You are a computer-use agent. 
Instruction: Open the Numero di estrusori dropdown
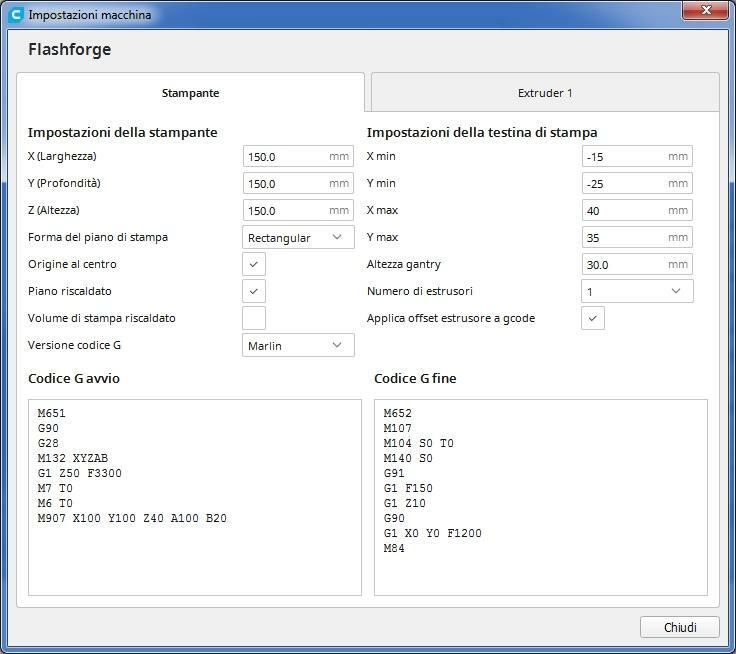click(x=637, y=292)
